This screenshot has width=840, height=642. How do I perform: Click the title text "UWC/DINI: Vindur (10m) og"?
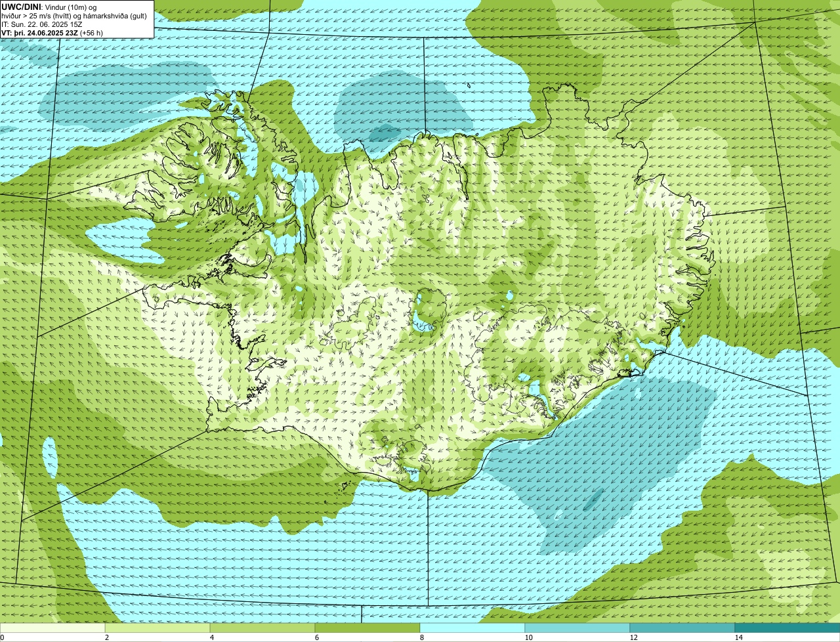pos(49,7)
